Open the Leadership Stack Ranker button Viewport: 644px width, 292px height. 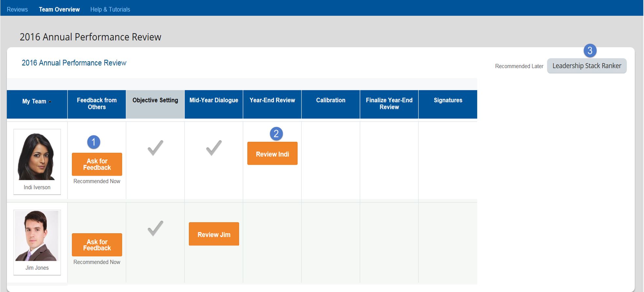(x=587, y=66)
